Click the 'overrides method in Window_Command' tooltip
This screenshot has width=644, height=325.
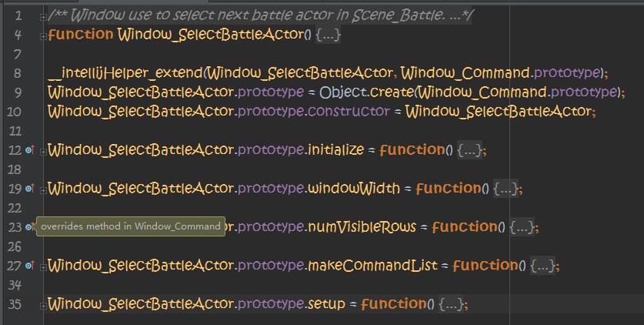(131, 226)
